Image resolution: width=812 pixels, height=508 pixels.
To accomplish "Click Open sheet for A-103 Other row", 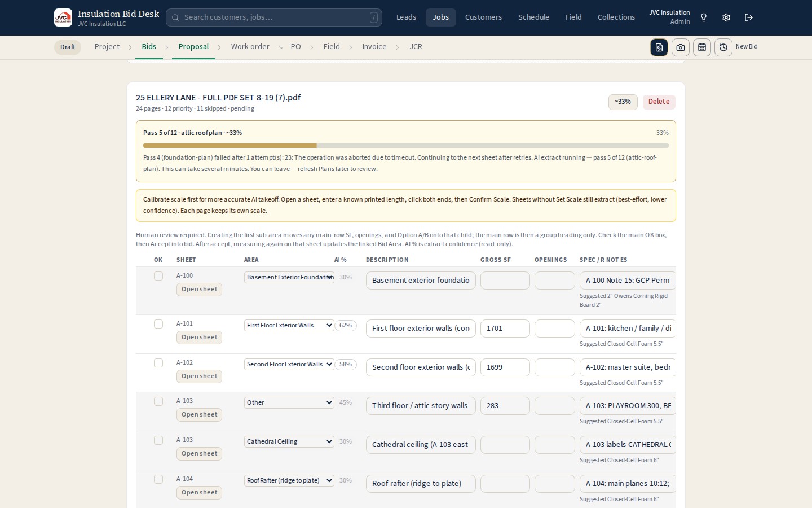I will pos(199,415).
